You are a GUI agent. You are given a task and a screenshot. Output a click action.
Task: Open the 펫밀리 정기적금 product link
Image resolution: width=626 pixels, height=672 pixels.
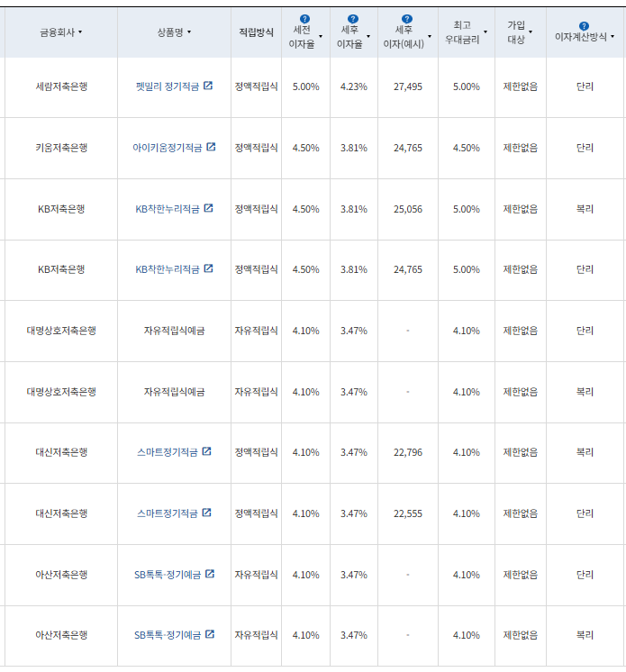pos(168,86)
